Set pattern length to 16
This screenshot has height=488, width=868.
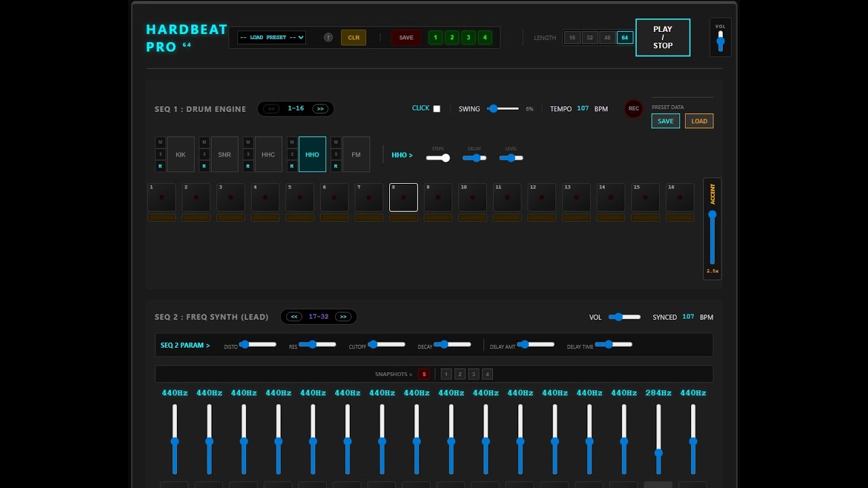572,38
